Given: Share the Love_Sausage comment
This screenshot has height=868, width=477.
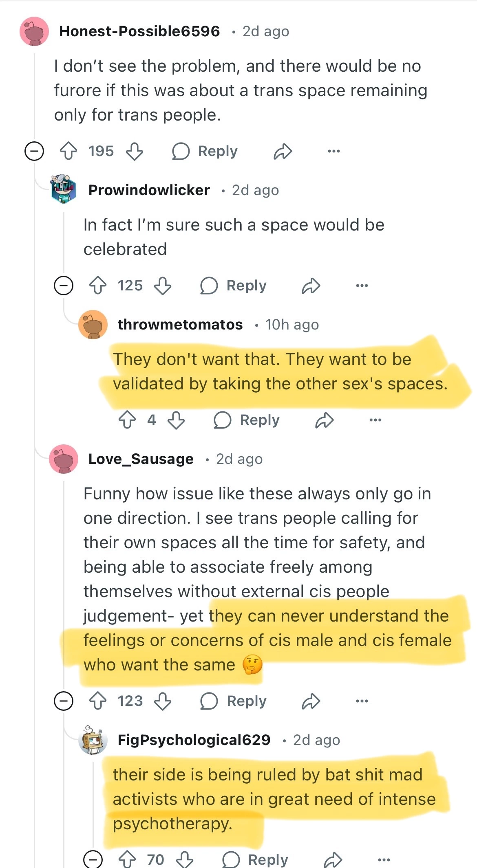Looking at the screenshot, I should pyautogui.click(x=311, y=701).
